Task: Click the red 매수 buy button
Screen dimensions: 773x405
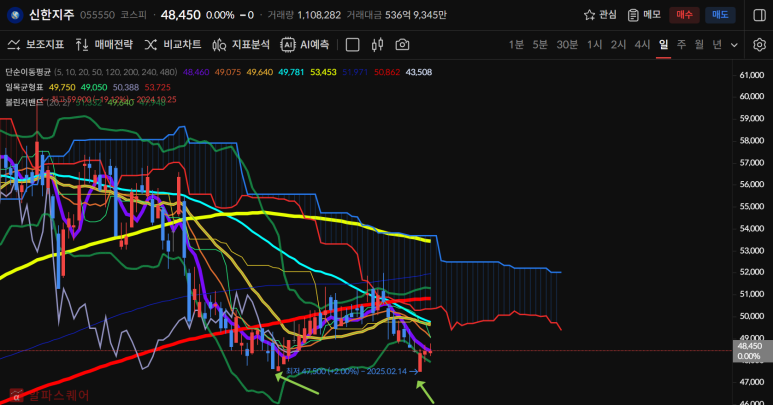Action: click(684, 15)
